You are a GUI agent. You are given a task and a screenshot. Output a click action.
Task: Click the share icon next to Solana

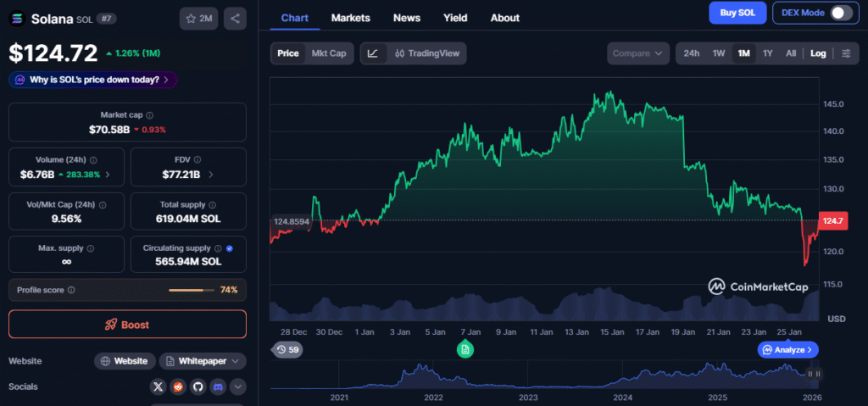click(235, 18)
